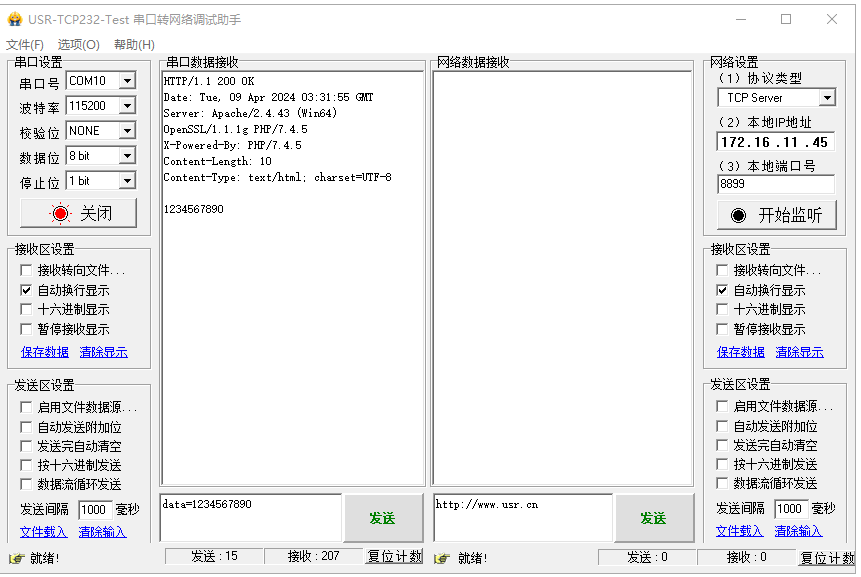Image resolution: width=861 pixels, height=577 pixels.
Task: Click the network status bar ready icon
Action: tap(441, 558)
